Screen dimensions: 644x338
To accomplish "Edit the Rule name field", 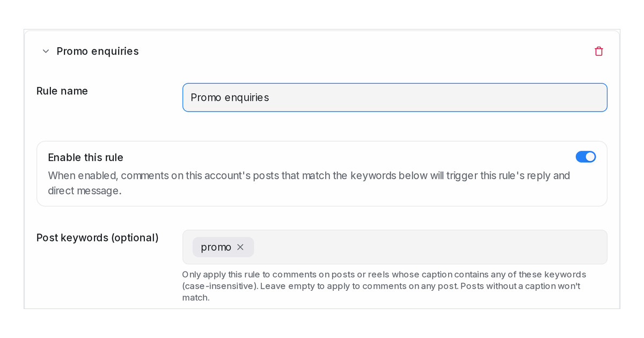I will pyautogui.click(x=395, y=98).
